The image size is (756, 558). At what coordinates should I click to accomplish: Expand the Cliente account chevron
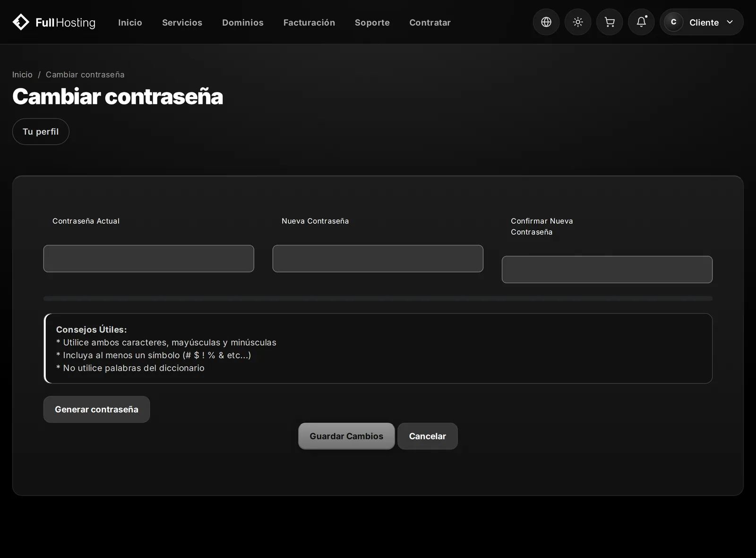(x=730, y=22)
